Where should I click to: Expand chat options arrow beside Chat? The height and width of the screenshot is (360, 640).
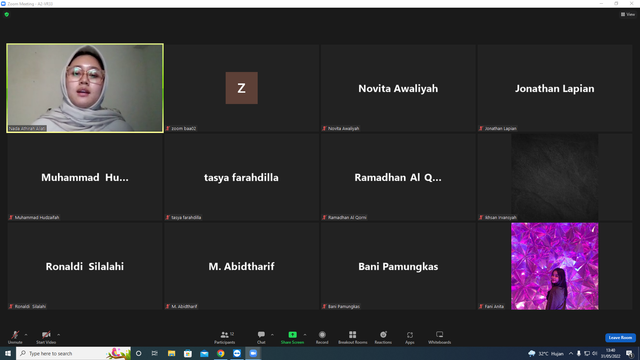pyautogui.click(x=272, y=335)
